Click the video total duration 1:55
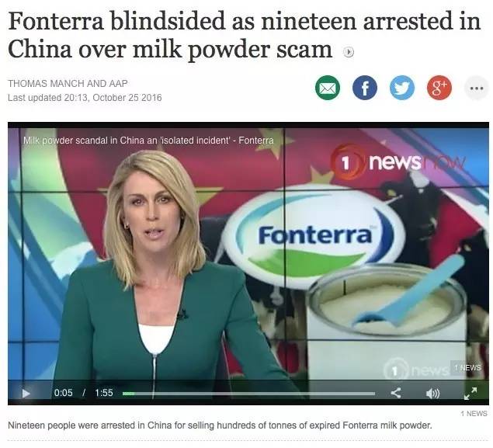The image size is (493, 448). [104, 393]
